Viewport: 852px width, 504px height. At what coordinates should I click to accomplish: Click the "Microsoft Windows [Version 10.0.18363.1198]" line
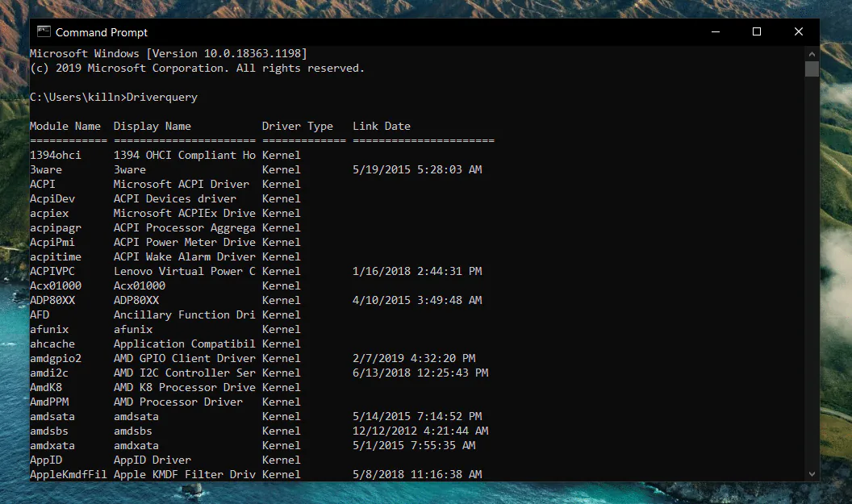pyautogui.click(x=169, y=53)
